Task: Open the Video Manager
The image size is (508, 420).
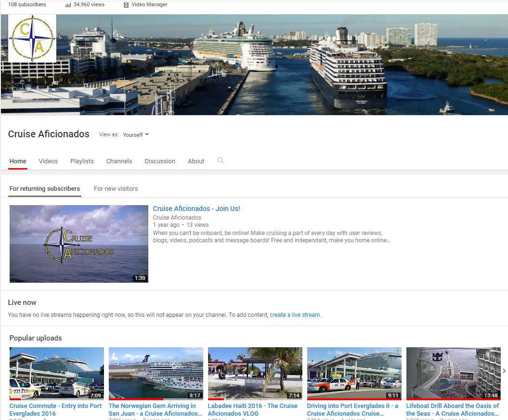Action: pos(145,4)
